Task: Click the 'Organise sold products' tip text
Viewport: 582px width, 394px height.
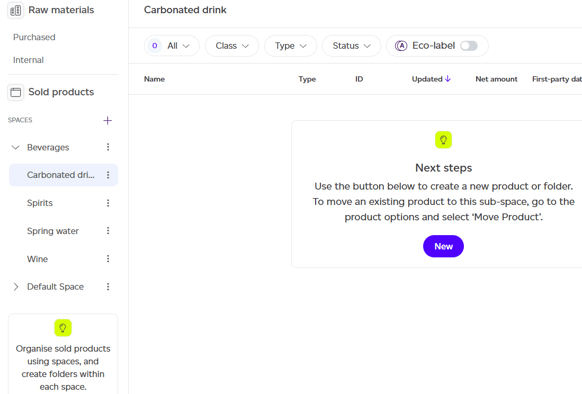Action: click(x=63, y=367)
